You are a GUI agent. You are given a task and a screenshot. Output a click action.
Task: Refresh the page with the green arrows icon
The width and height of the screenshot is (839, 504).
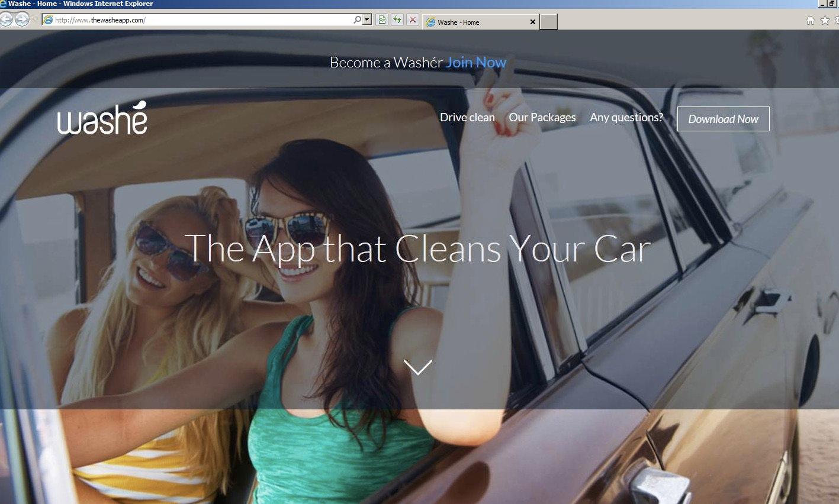[x=397, y=20]
